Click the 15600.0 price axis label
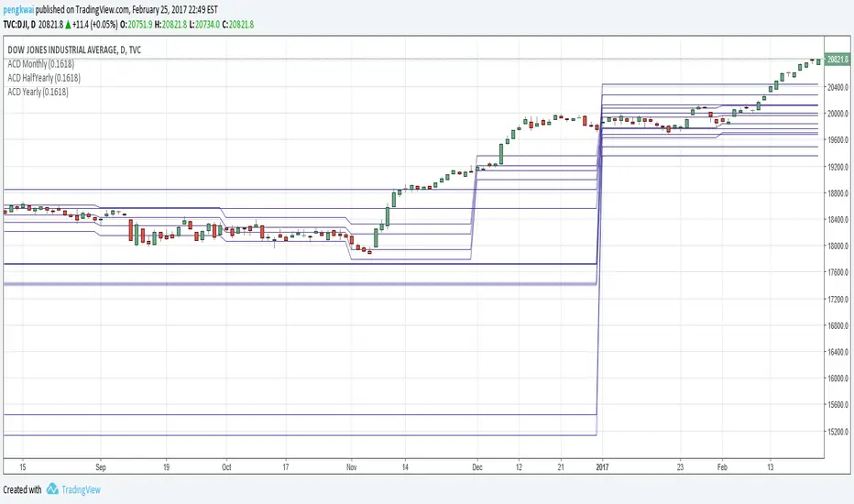This screenshot has height=504, width=854. tap(838, 405)
